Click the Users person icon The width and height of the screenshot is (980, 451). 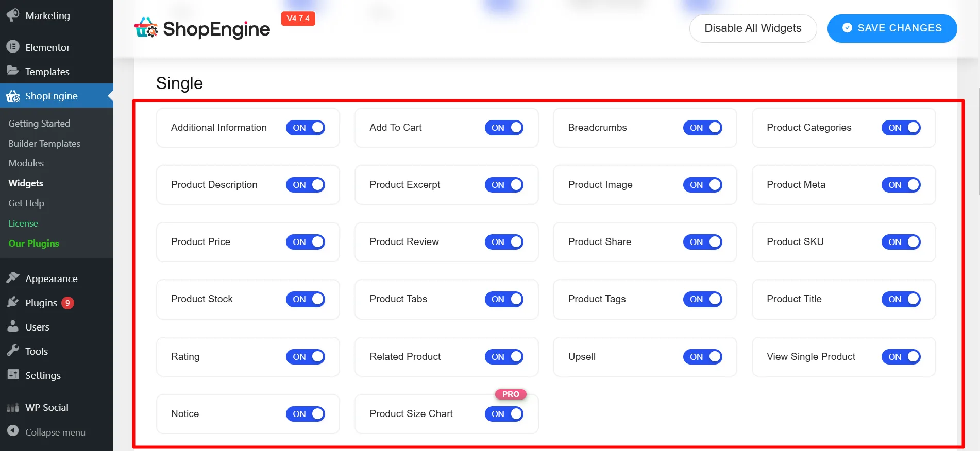tap(13, 326)
